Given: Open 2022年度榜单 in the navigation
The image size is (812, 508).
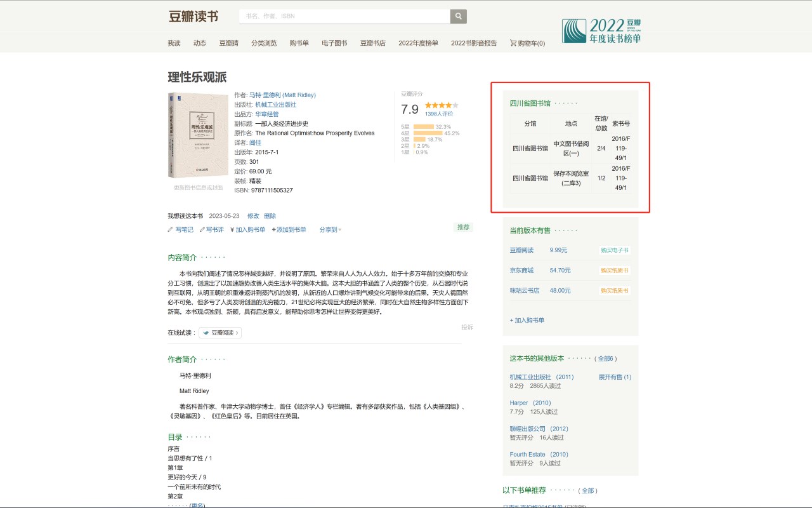Looking at the screenshot, I should coord(418,43).
